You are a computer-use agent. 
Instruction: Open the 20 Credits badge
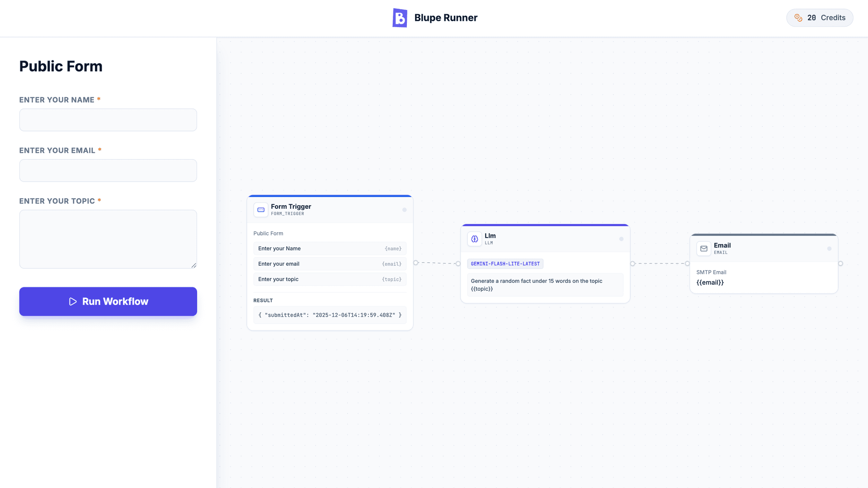click(820, 18)
